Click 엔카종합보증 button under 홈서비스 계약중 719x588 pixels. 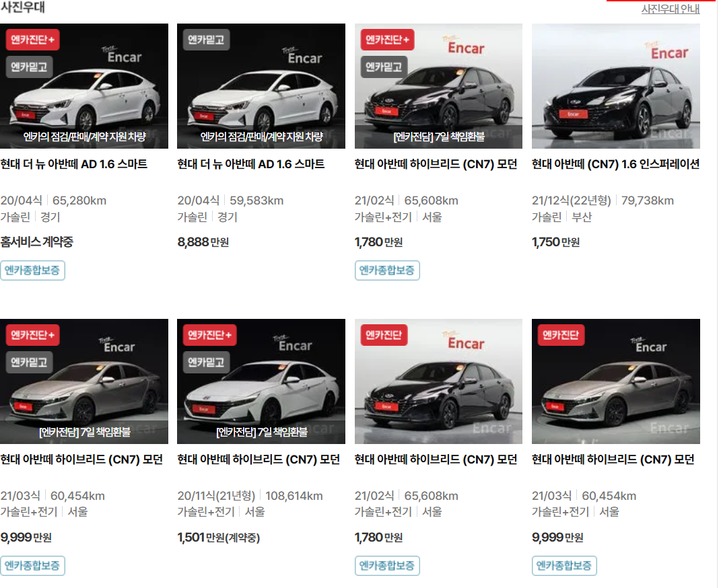(32, 270)
